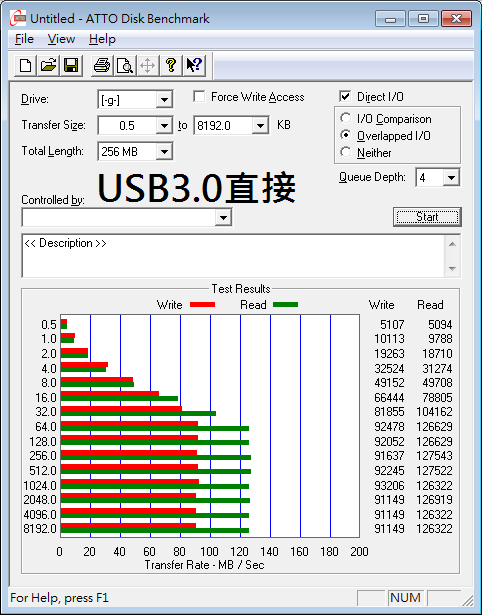Click the yellow question mark About icon
The width and height of the screenshot is (482, 615).
[171, 65]
